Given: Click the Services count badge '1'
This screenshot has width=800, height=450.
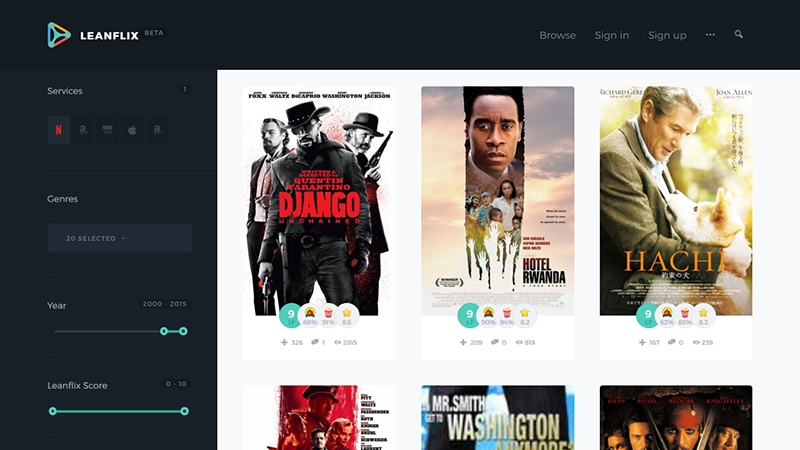Looking at the screenshot, I should [185, 89].
